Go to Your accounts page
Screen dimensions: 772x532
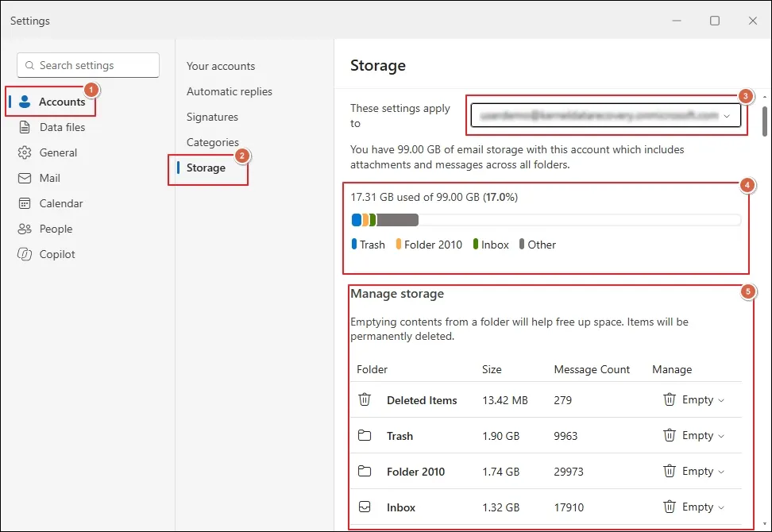(221, 66)
